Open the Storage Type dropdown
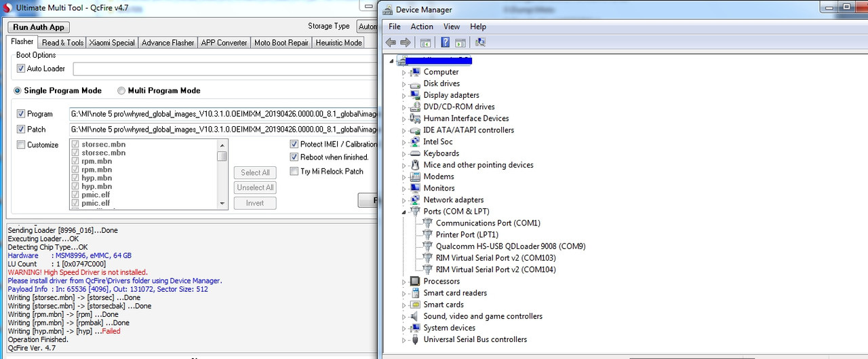 (367, 26)
